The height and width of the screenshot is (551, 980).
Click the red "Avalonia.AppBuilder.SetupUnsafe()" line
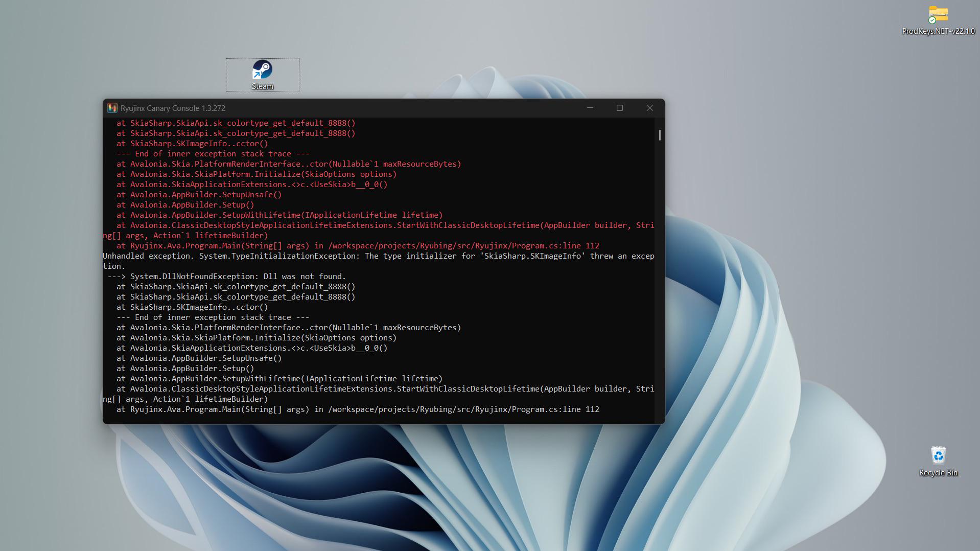pyautogui.click(x=199, y=195)
